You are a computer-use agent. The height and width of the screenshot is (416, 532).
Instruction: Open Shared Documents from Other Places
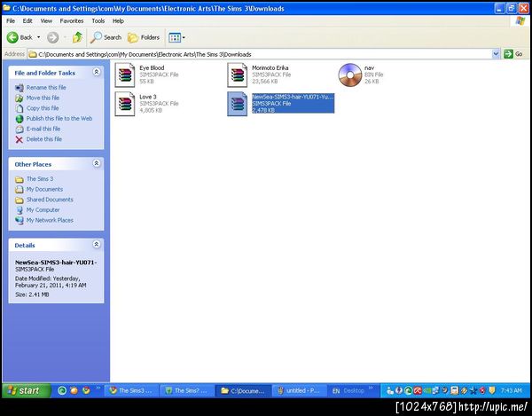point(50,200)
